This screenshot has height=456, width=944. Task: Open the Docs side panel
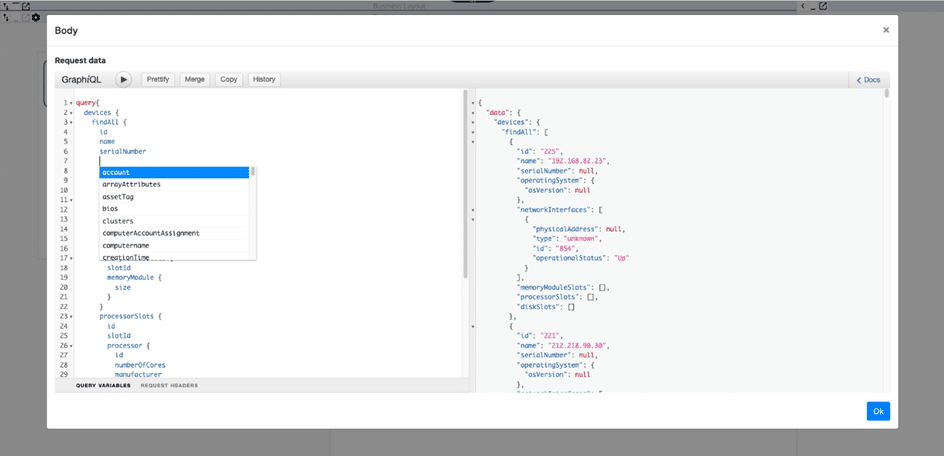pyautogui.click(x=867, y=79)
